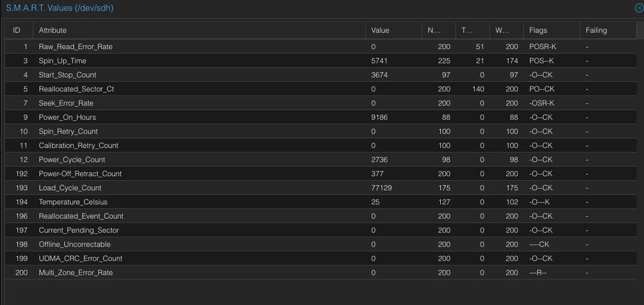The height and width of the screenshot is (305, 644).
Task: Click the -OSR-K flags cell
Action: (x=541, y=103)
